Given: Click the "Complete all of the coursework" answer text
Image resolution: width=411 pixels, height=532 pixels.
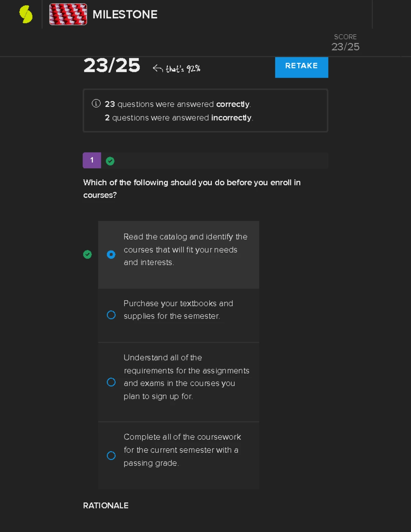Looking at the screenshot, I should click(182, 450).
